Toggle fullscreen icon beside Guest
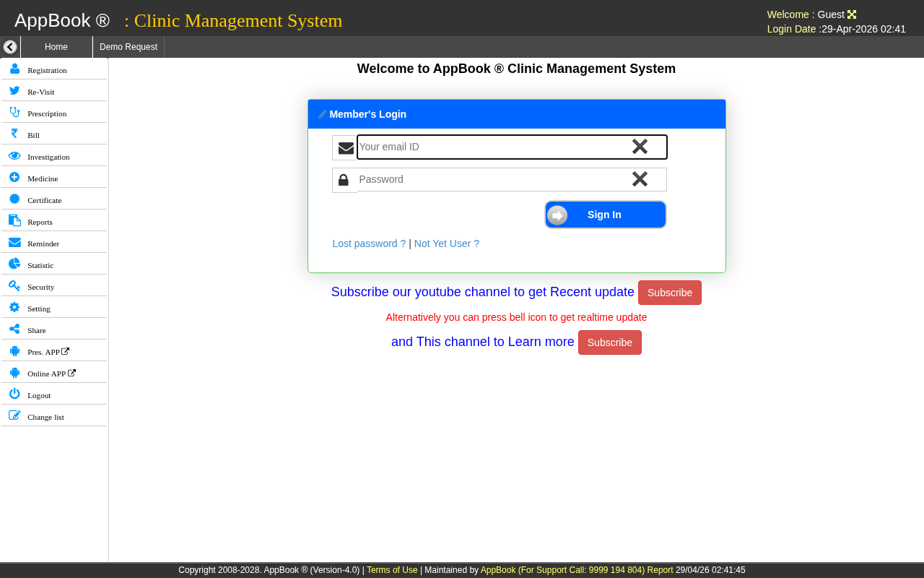Image resolution: width=924 pixels, height=578 pixels. [852, 14]
